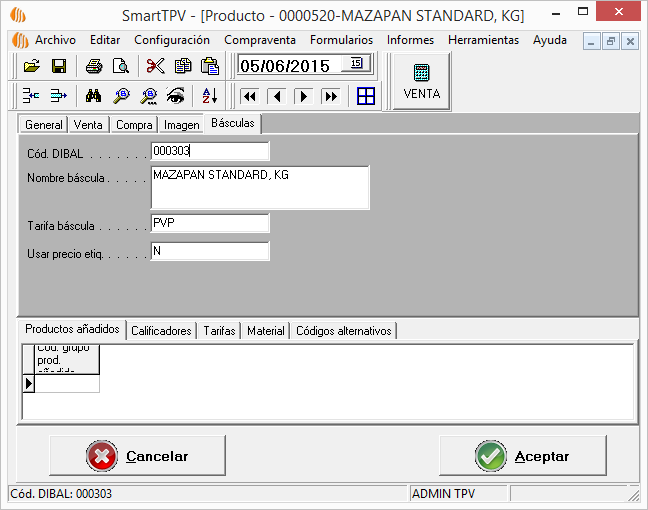Click the SmartTPV logo in menu bar
This screenshot has width=648, height=510.
[20, 40]
